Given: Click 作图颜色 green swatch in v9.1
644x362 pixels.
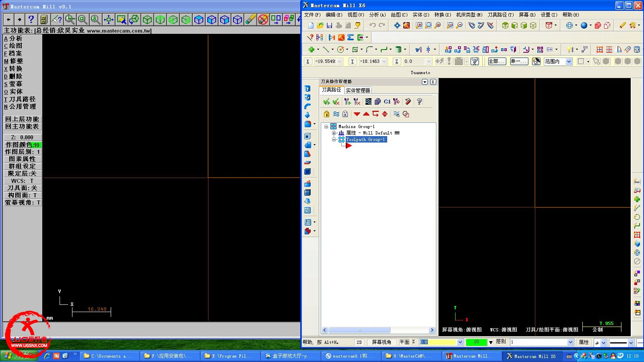Looking at the screenshot, I should tap(36, 145).
